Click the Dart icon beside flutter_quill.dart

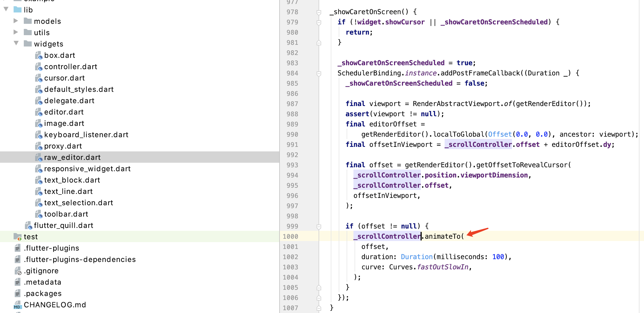tap(28, 225)
